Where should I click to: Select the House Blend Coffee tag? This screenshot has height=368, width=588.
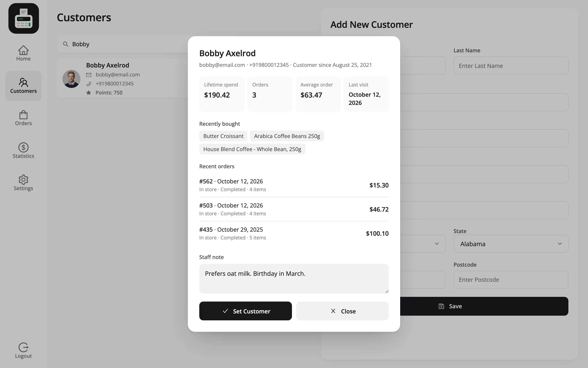point(252,149)
